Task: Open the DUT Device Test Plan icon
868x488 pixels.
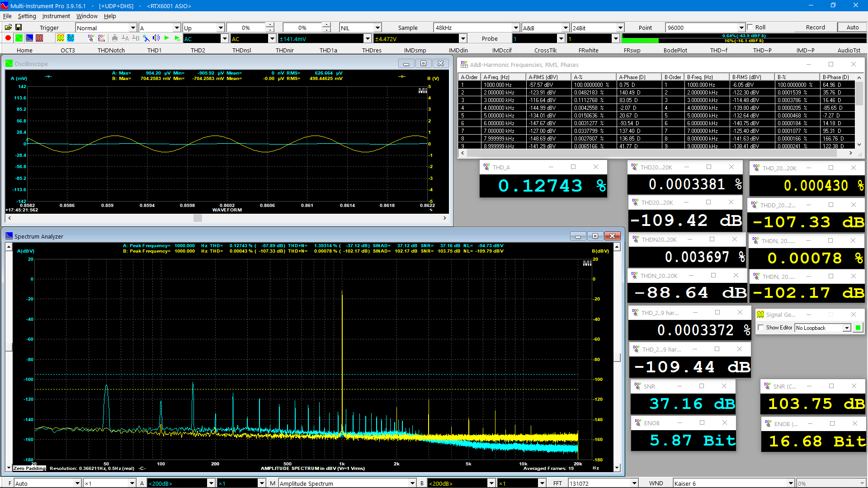Action: [x=71, y=38]
